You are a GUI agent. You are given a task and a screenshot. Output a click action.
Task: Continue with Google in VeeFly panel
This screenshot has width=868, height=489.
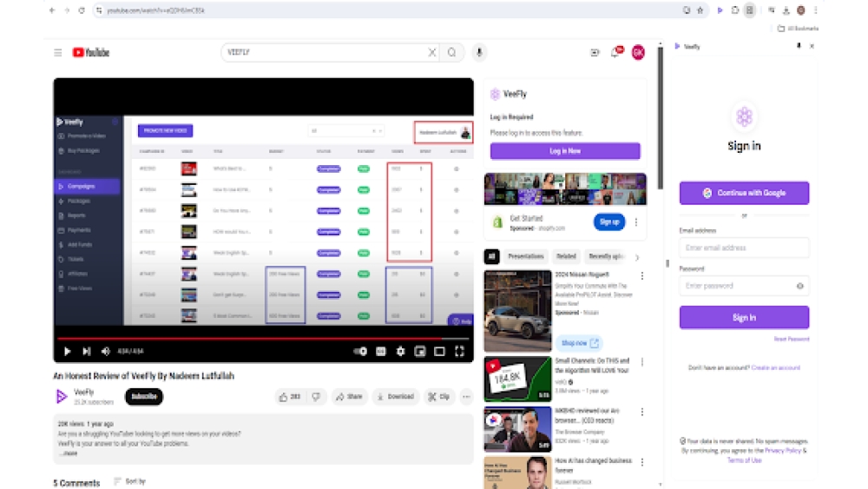coord(744,194)
